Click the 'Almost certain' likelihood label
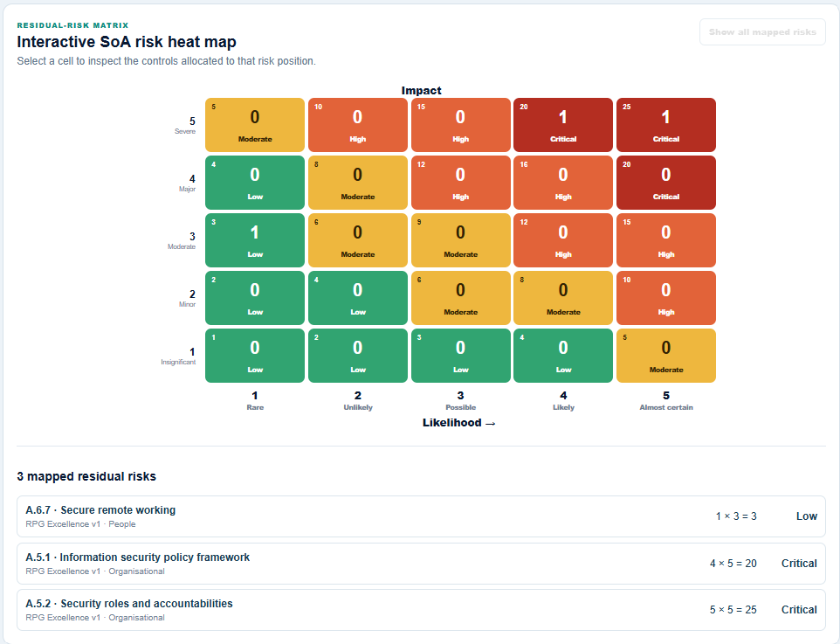 666,407
